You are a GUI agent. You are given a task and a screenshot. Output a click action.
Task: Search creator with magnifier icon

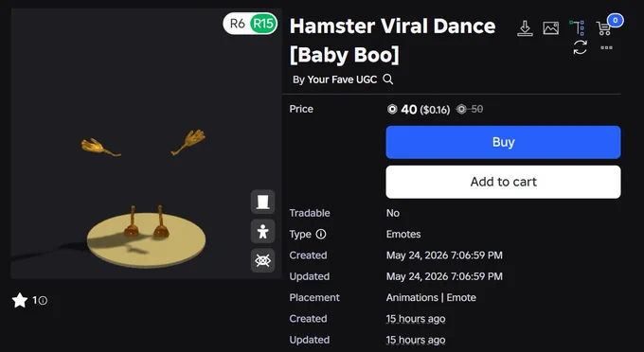tap(387, 79)
